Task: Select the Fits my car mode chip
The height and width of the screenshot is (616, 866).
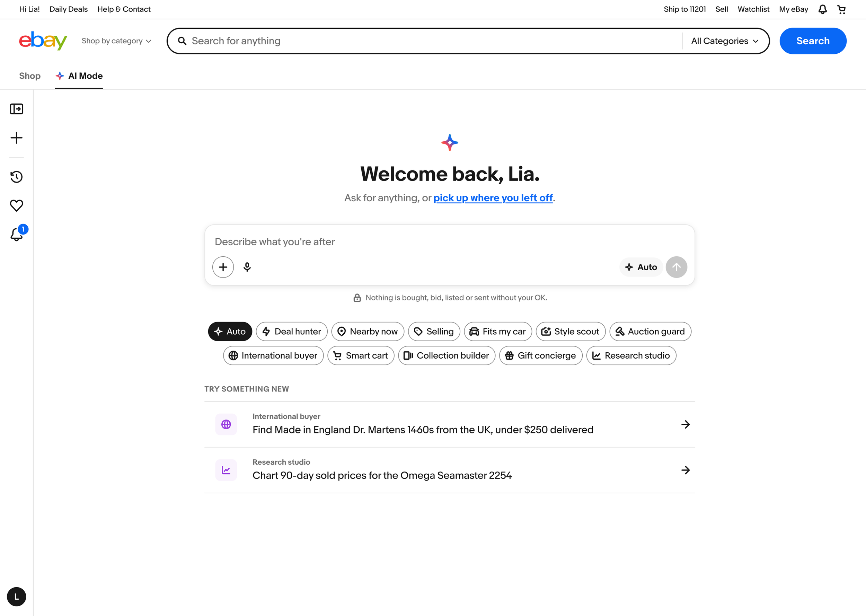Action: tap(498, 332)
